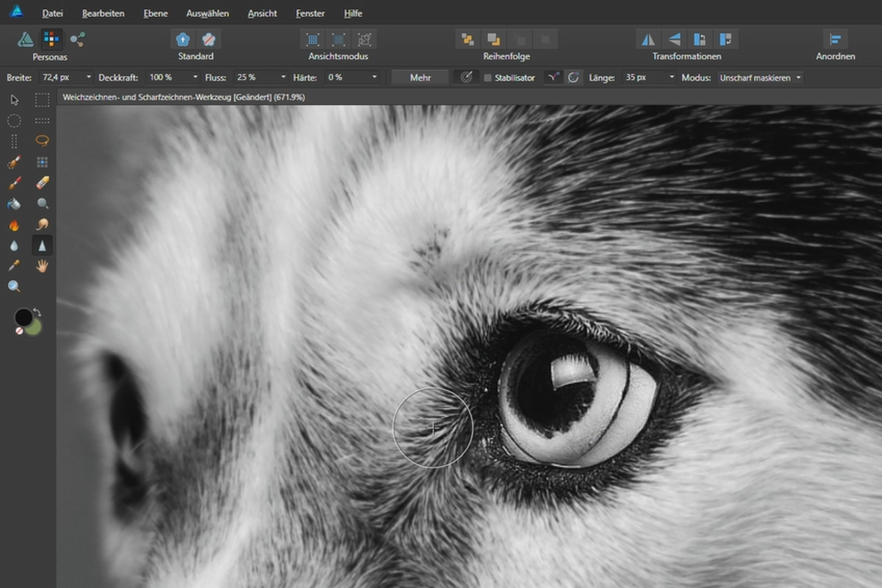Toggle rope stabiliser mode
Image resolution: width=882 pixels, height=588 pixels.
coord(552,77)
